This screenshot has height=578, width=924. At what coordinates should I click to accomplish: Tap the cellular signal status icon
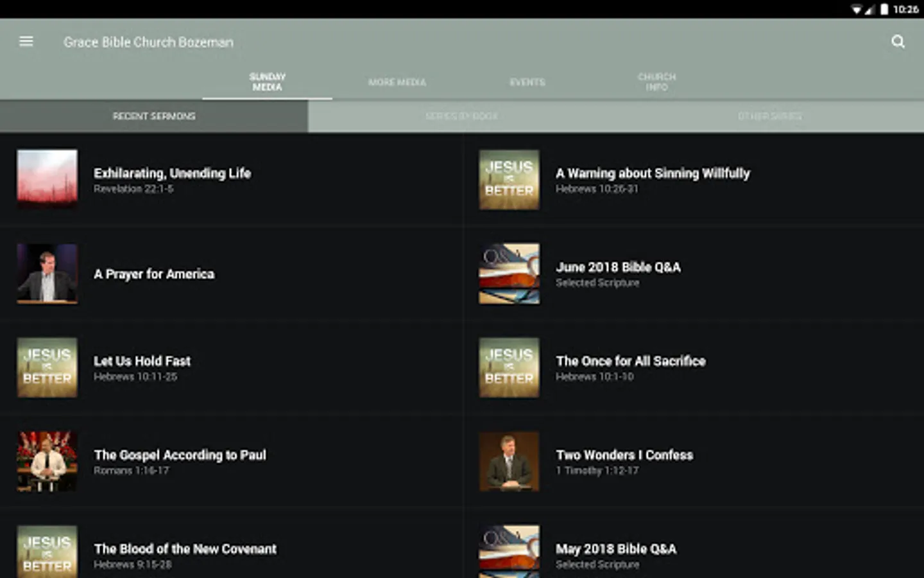pyautogui.click(x=869, y=9)
